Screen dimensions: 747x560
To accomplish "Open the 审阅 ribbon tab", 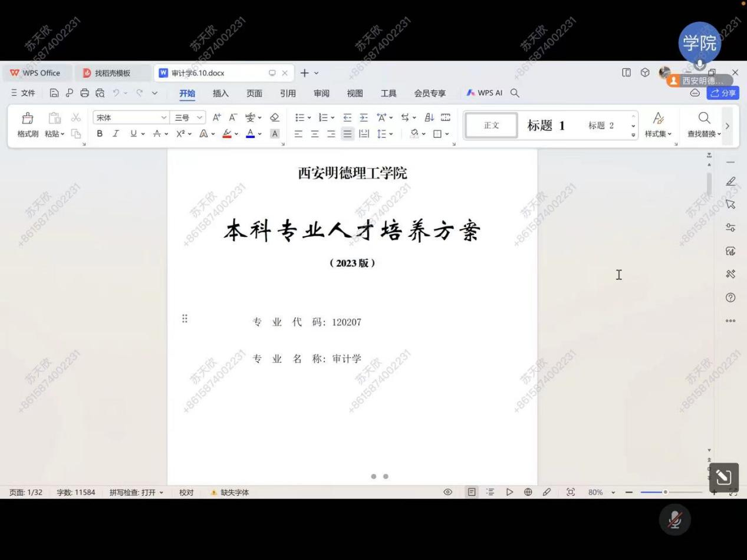I will coord(321,93).
